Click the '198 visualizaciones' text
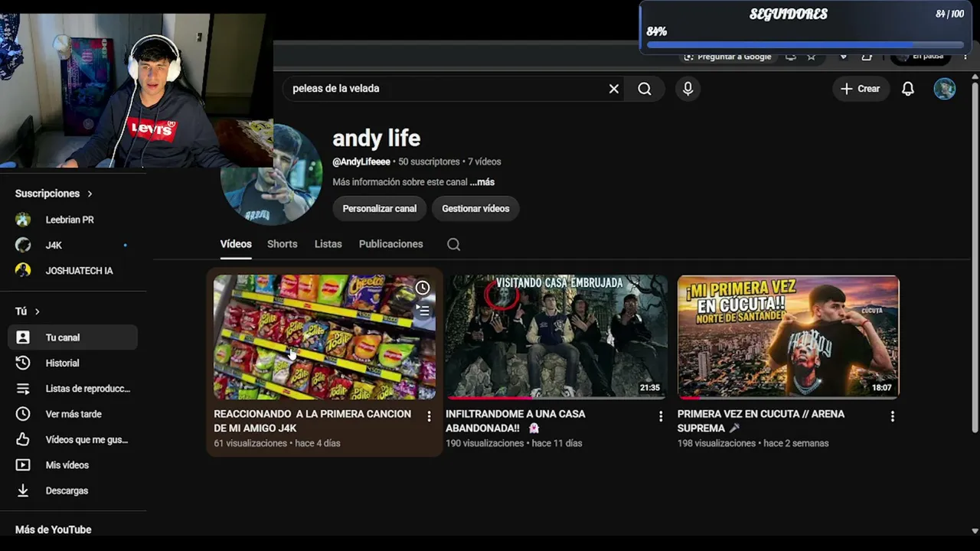This screenshot has height=551, width=980. (717, 443)
